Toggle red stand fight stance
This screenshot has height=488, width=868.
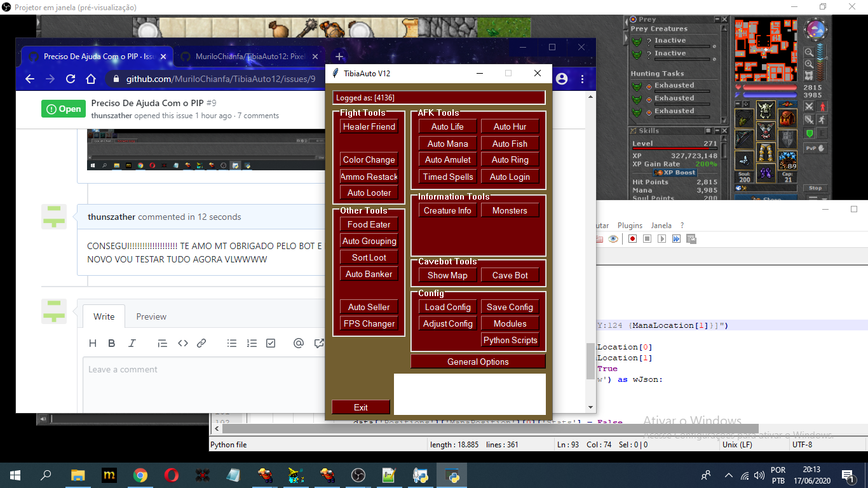point(822,107)
